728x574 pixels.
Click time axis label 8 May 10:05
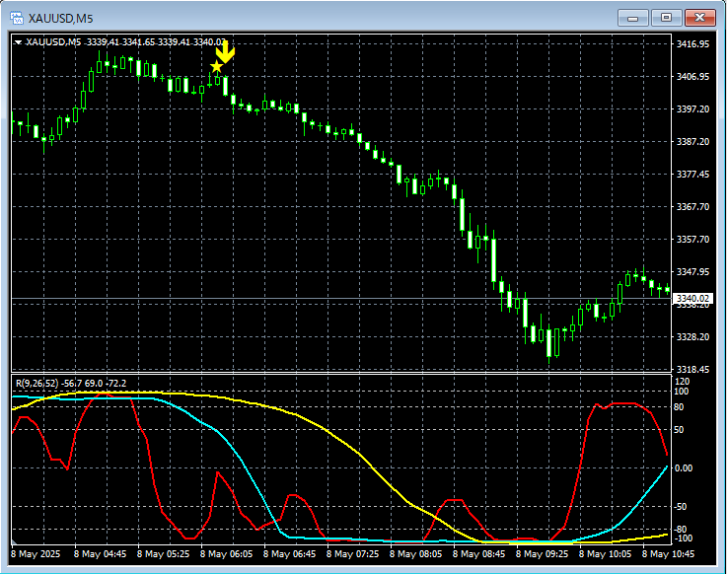click(605, 554)
